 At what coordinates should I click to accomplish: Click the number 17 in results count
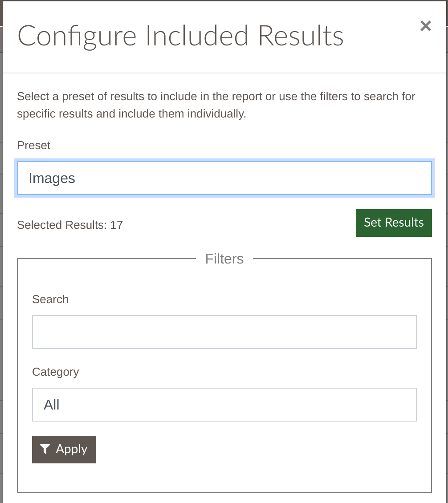pos(117,225)
